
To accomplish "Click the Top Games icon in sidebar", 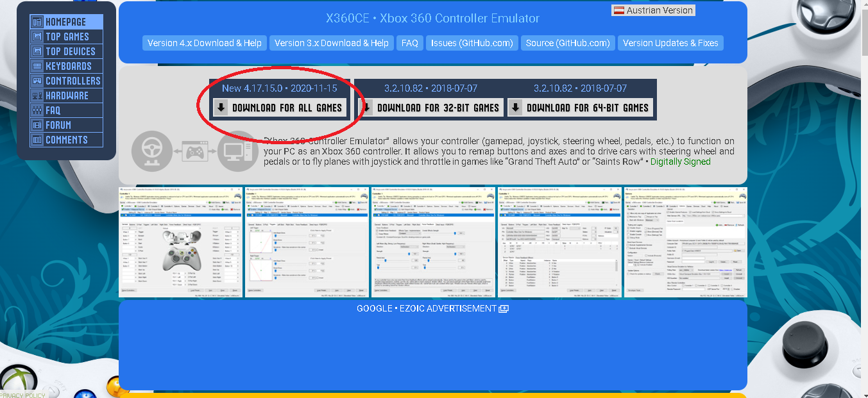I will [37, 37].
